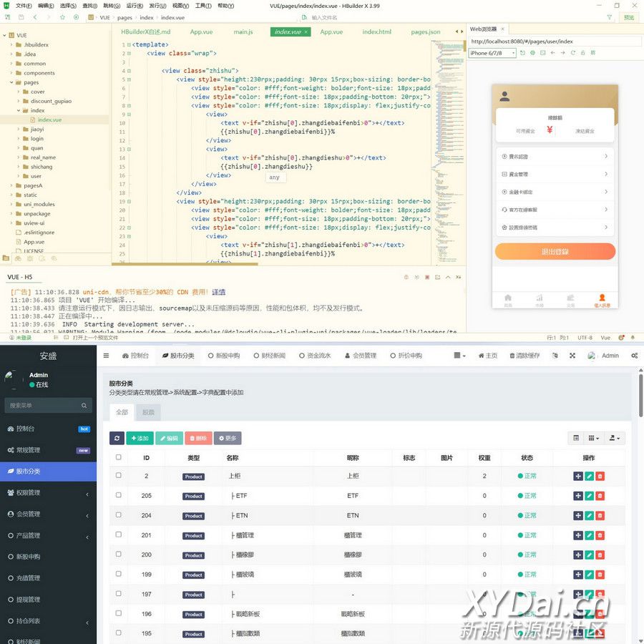Toggle the admin sidebar hamburger icon

[x=107, y=356]
